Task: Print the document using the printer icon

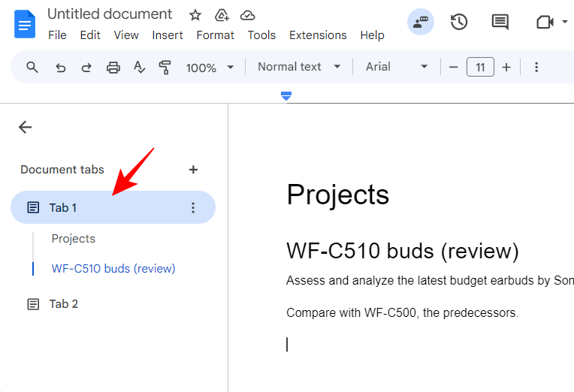Action: coord(113,68)
